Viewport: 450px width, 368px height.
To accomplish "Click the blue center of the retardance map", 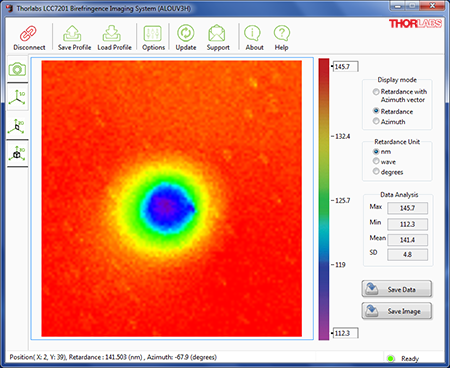I will coord(166,207).
